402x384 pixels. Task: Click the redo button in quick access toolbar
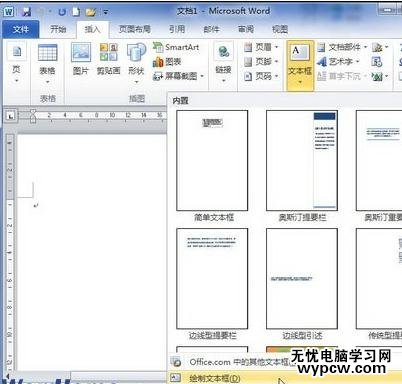point(62,12)
